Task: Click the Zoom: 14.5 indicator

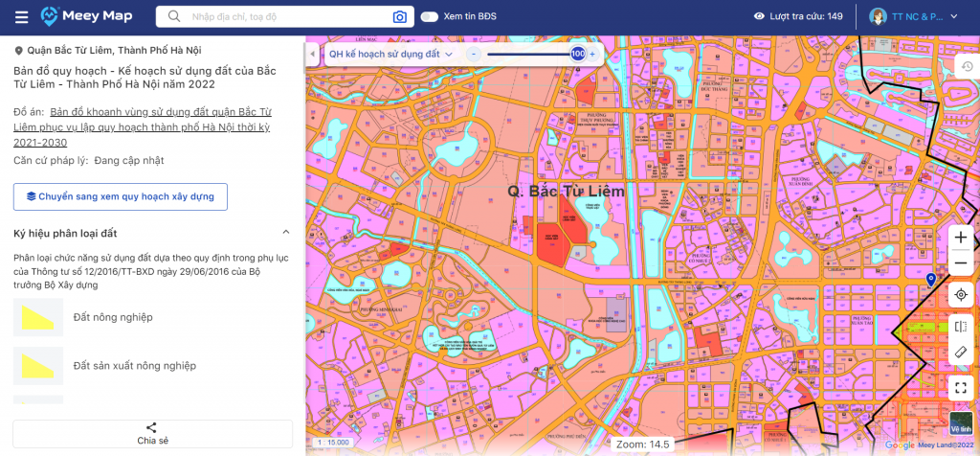Action: coord(642,445)
